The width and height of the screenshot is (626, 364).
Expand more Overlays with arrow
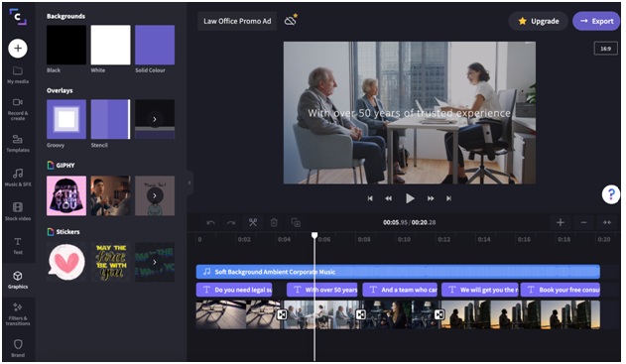(x=155, y=119)
